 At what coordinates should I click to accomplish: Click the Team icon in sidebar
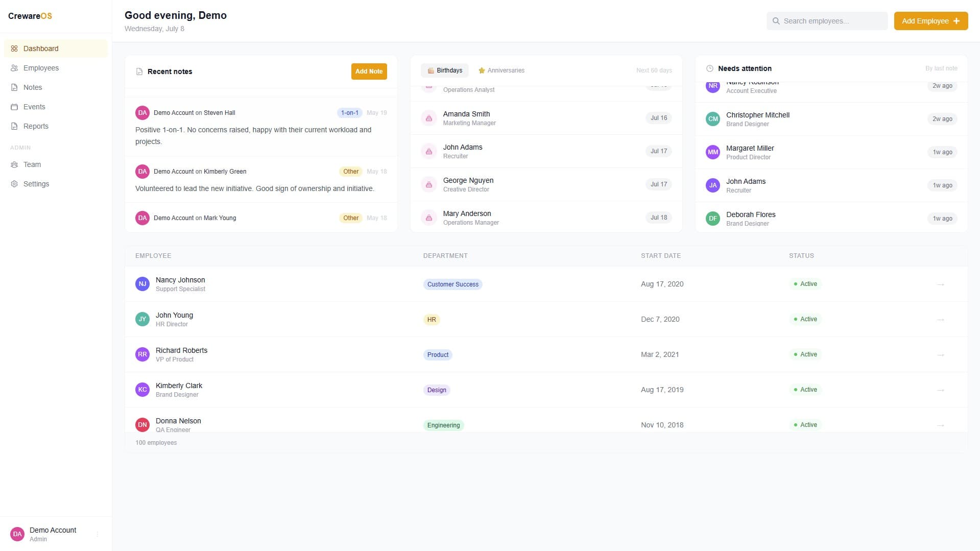(x=14, y=164)
